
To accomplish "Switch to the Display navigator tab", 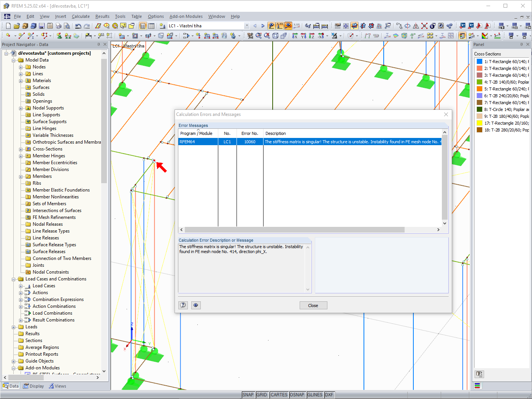I will coord(33,386).
